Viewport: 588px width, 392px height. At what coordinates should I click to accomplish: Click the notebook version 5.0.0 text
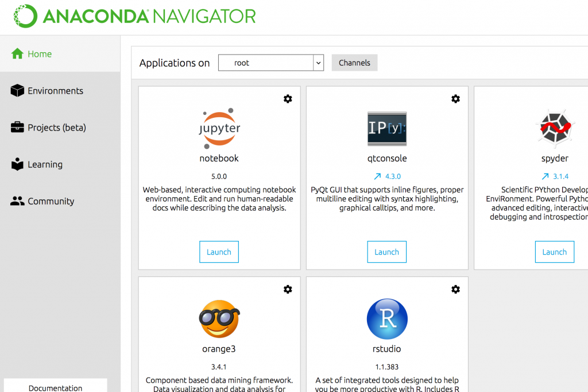pyautogui.click(x=219, y=176)
